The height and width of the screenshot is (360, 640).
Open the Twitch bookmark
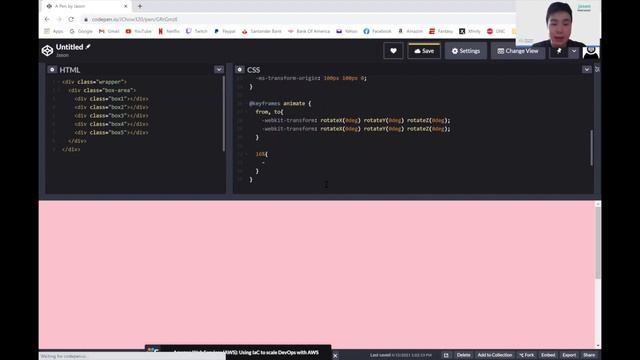tap(196, 31)
